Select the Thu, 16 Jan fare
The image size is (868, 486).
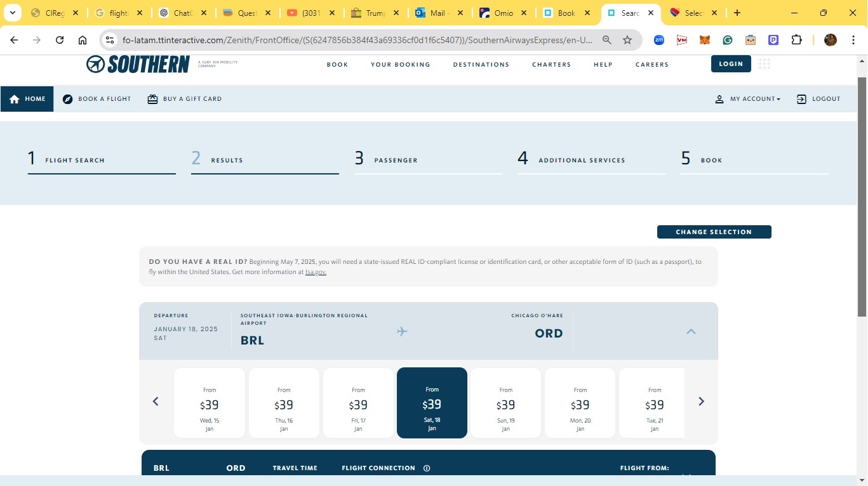[x=284, y=403]
